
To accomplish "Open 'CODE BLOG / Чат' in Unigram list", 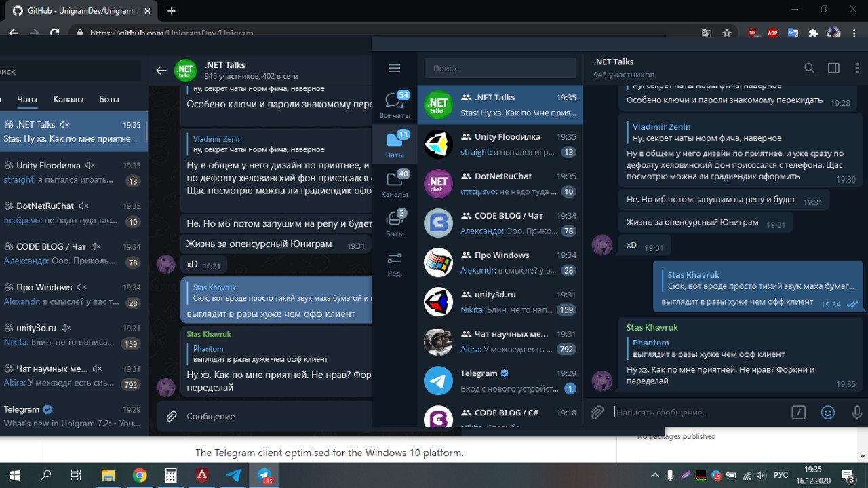I will [74, 254].
